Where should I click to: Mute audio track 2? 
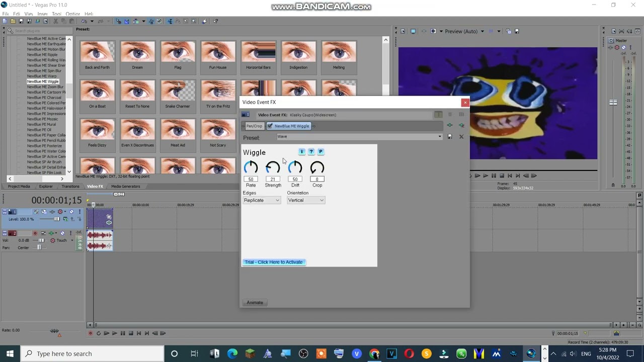coord(62,233)
